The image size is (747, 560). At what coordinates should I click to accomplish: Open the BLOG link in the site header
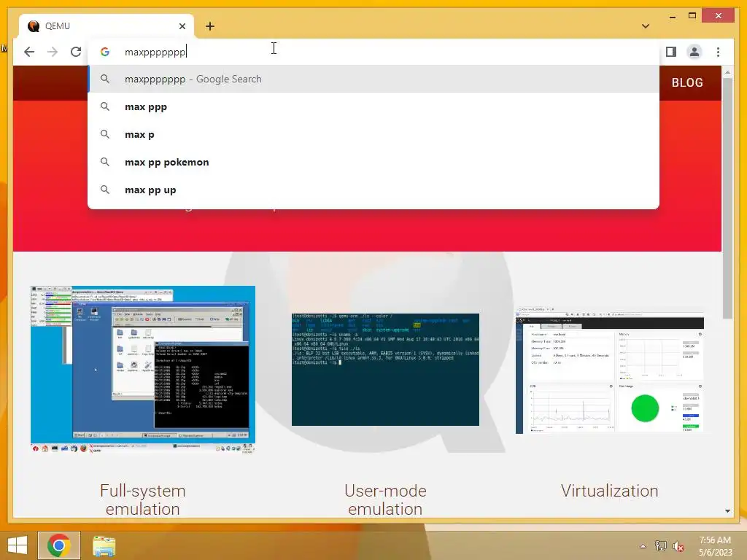click(x=687, y=82)
